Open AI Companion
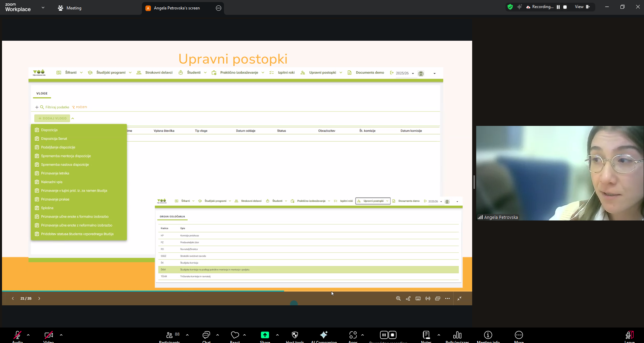The width and height of the screenshot is (644, 343). [x=324, y=335]
